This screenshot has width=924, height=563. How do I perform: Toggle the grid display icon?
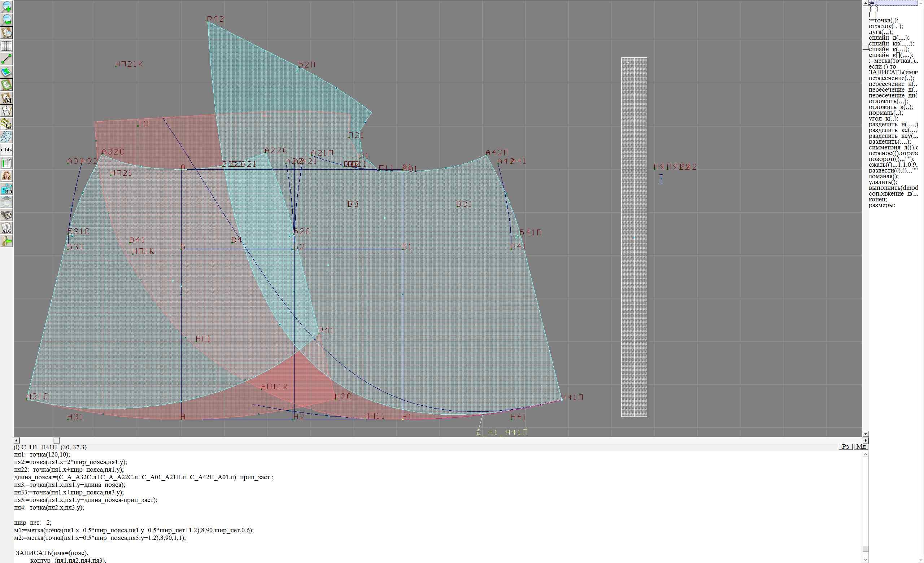(x=7, y=46)
